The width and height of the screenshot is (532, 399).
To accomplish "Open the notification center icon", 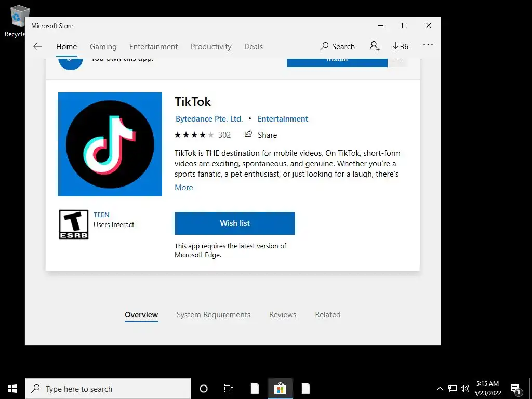I will (516, 389).
